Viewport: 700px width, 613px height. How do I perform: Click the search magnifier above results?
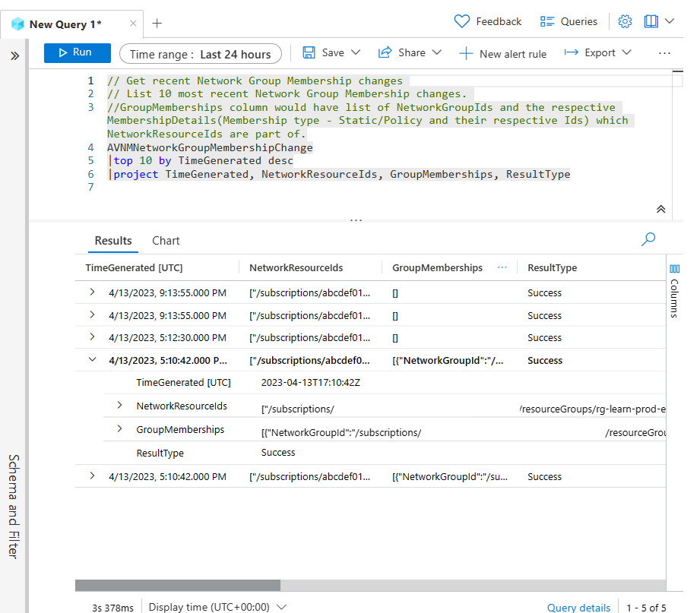pyautogui.click(x=648, y=239)
